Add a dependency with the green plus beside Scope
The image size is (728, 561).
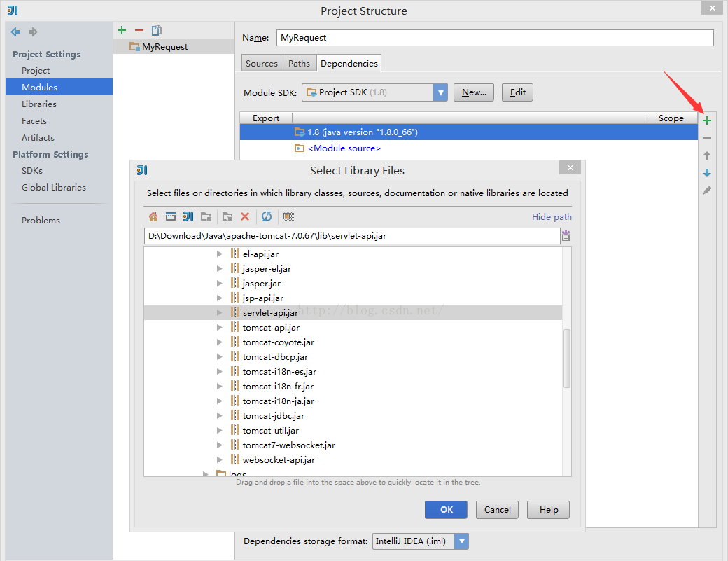click(x=706, y=120)
